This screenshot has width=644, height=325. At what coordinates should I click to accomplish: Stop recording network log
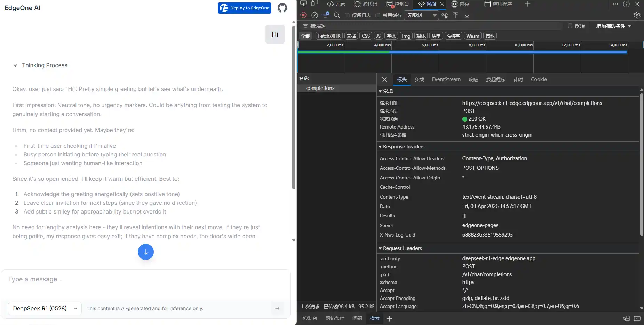click(x=303, y=15)
